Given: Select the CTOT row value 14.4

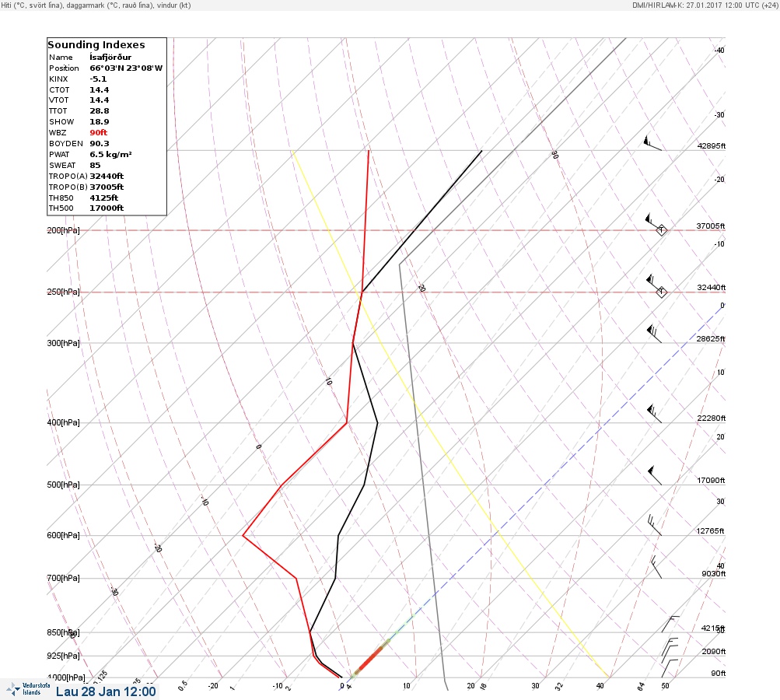Looking at the screenshot, I should click(99, 90).
